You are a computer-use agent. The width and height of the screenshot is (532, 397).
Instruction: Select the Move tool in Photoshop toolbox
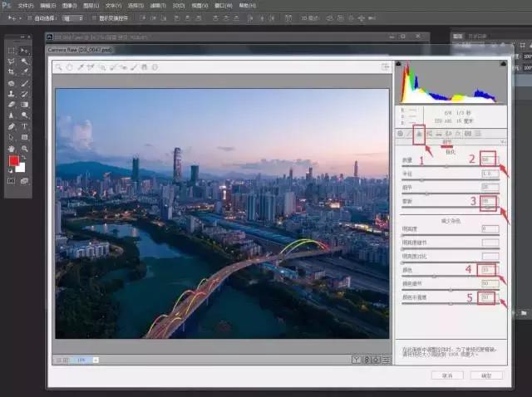25,51
